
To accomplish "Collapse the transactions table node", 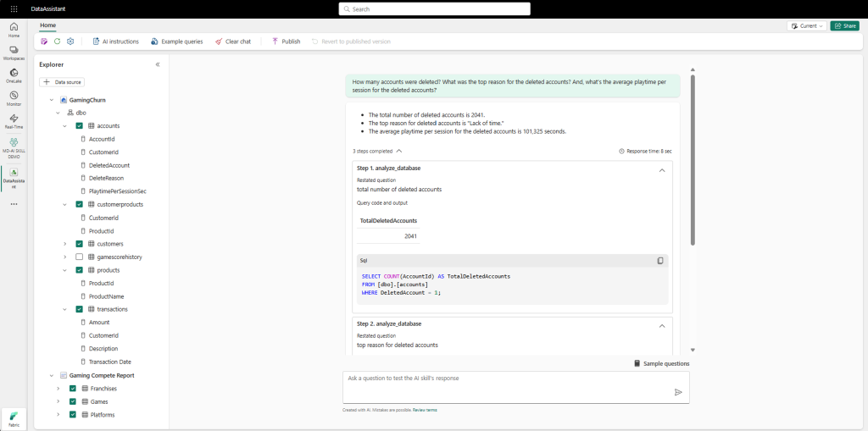I will (64, 309).
